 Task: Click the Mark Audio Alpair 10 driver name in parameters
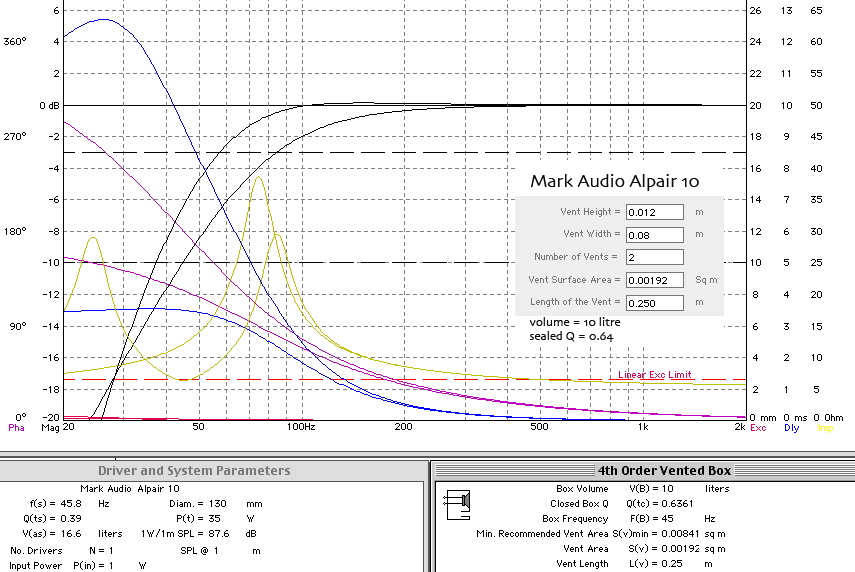(x=130, y=489)
